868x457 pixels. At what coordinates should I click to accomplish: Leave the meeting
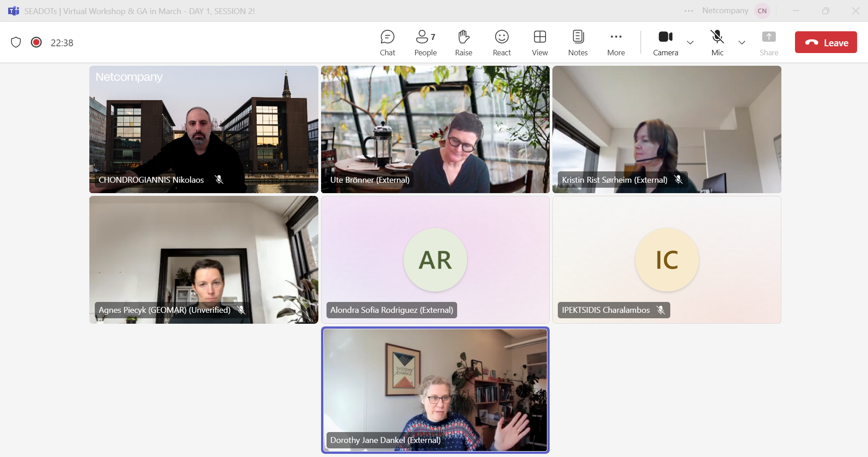[x=825, y=43]
